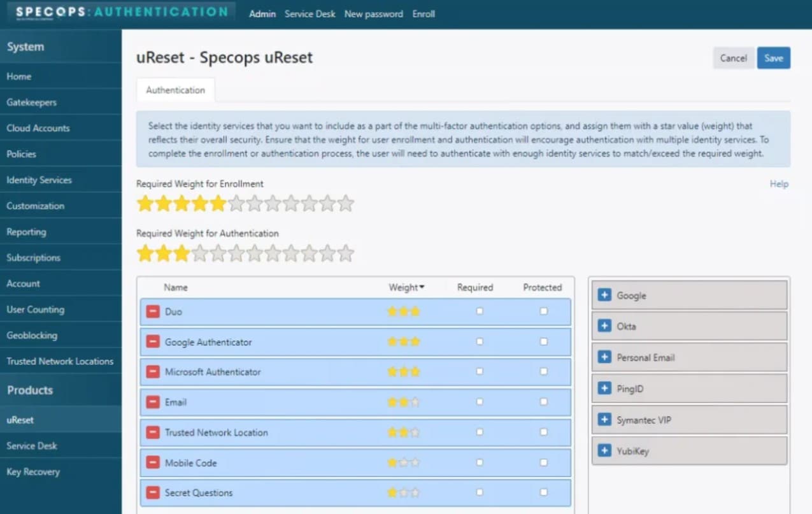The height and width of the screenshot is (514, 812).
Task: Mark Mobile Code as Protected
Action: pyautogui.click(x=543, y=462)
